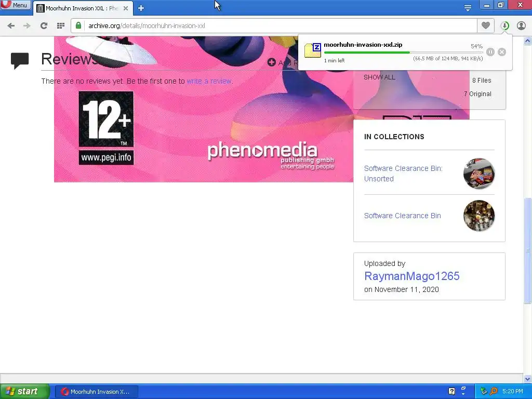Pause the moorhuhn-invasion-xxl.zip download
Image resolution: width=532 pixels, height=399 pixels.
pos(490,51)
